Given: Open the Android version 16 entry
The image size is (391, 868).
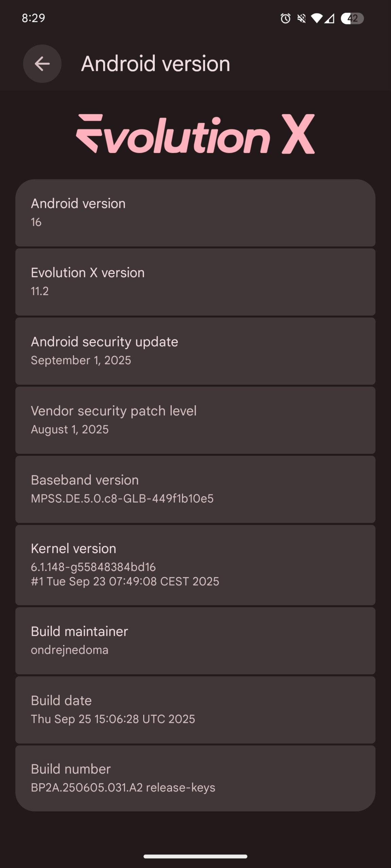Looking at the screenshot, I should tap(195, 213).
